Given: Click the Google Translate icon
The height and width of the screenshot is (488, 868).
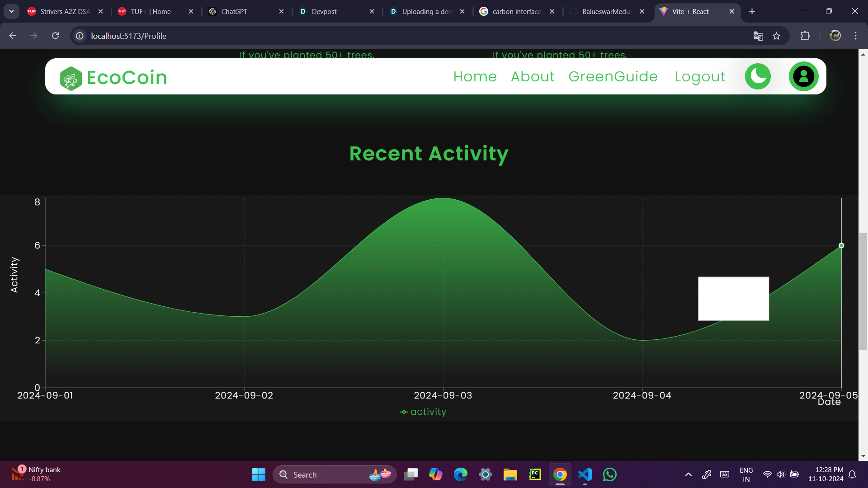Looking at the screenshot, I should click(x=758, y=36).
